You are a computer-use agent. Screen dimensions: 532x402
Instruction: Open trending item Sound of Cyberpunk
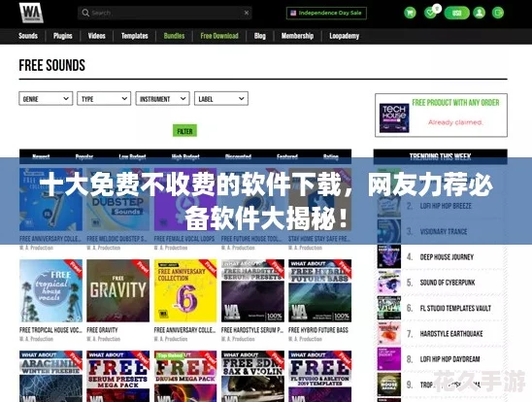pos(448,283)
